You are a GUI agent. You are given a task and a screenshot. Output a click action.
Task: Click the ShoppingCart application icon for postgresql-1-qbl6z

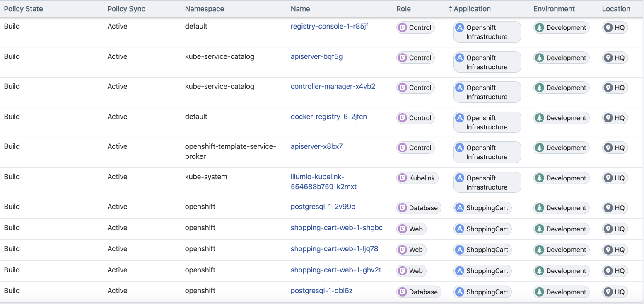pyautogui.click(x=460, y=292)
